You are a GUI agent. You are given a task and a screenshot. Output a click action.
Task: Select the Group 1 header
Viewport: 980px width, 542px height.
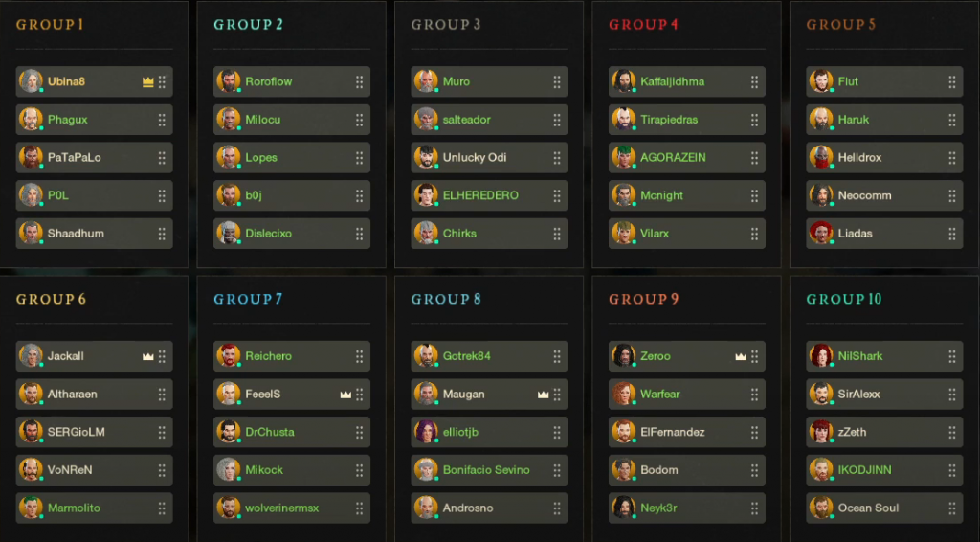(50, 25)
